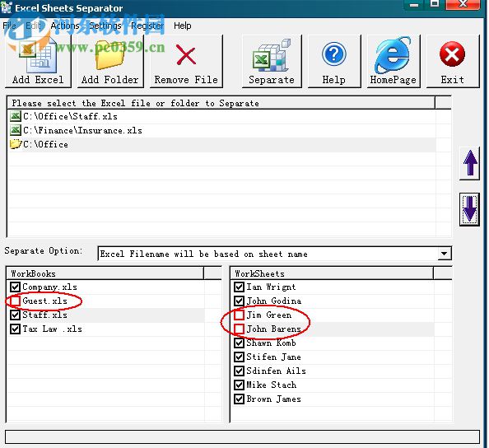
Task: Open HomePage Internet Explorer icon
Action: coord(393,54)
